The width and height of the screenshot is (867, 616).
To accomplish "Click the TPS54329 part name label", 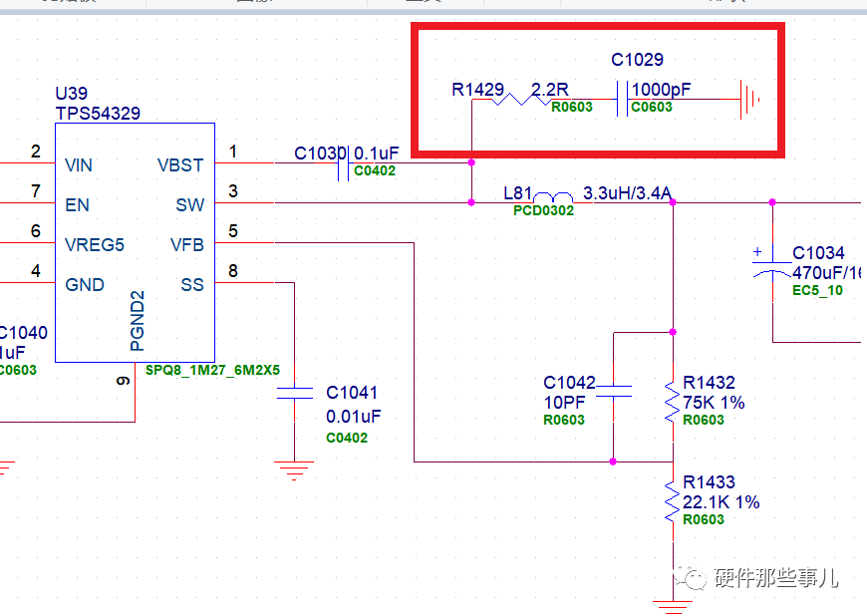I will [98, 114].
